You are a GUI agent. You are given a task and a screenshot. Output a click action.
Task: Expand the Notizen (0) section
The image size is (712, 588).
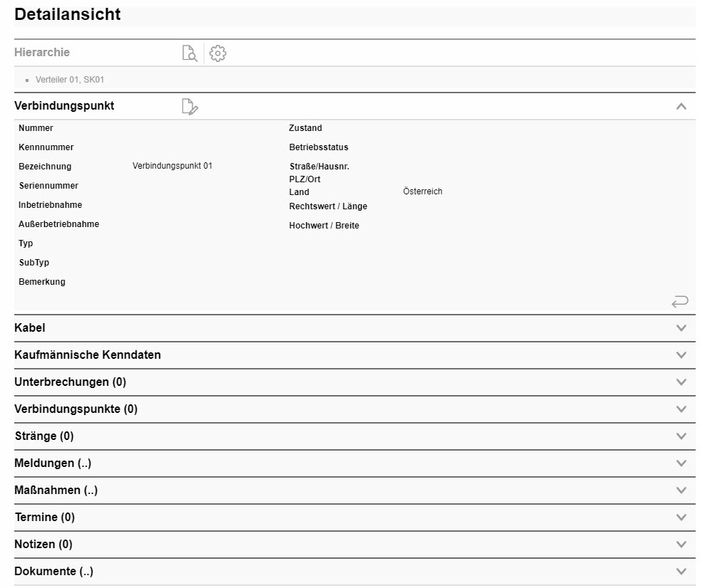pos(681,544)
